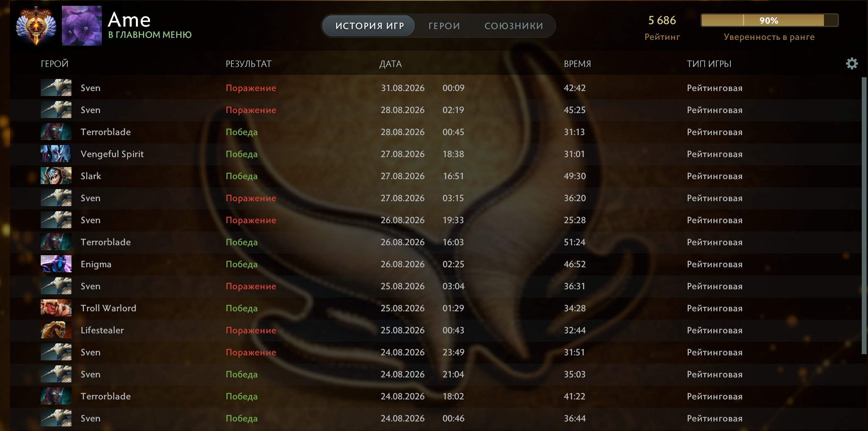The width and height of the screenshot is (868, 431).
Task: Click the Уверенность в ранге label
Action: (x=769, y=37)
